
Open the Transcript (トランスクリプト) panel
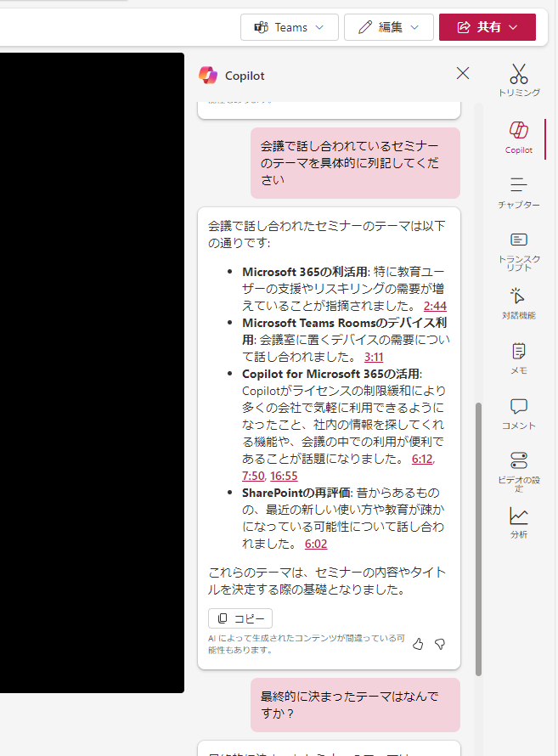(518, 251)
